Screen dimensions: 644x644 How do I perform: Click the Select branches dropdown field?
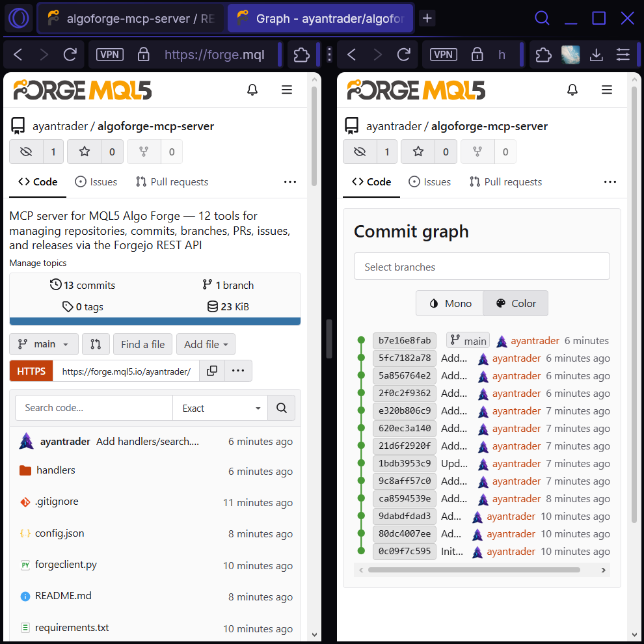tap(482, 267)
